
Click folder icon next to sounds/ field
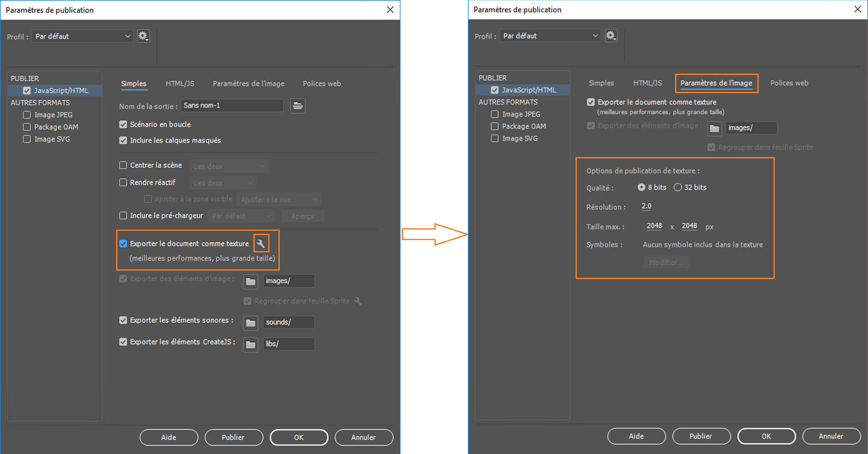pyautogui.click(x=250, y=323)
